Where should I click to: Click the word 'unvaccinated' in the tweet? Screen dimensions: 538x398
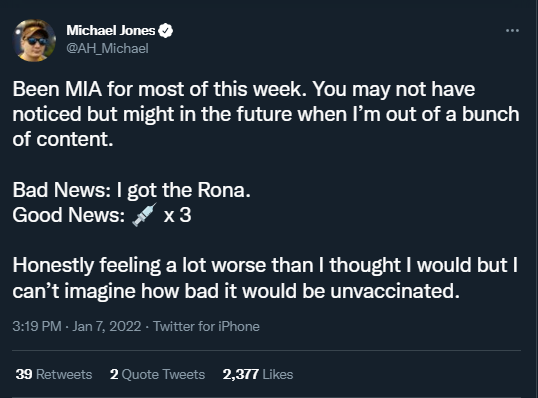[x=391, y=291]
